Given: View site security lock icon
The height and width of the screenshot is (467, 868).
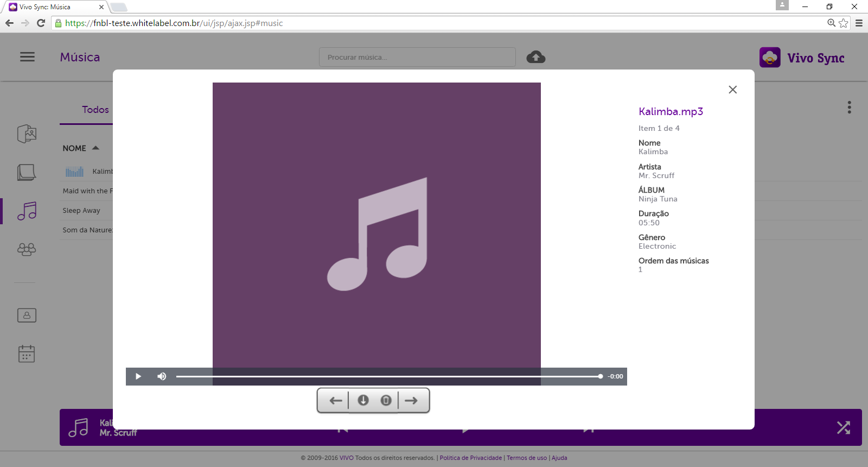Looking at the screenshot, I should tap(58, 23).
